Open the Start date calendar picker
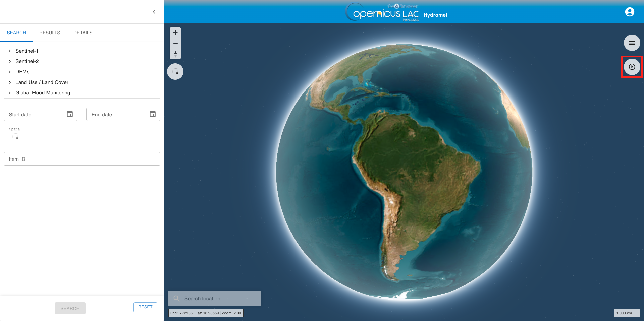644x321 pixels. (x=70, y=114)
